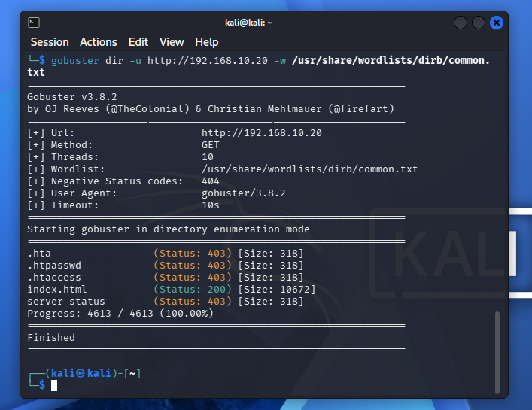Click the terminal's vertical scrollbar
The image size is (532, 410).
(x=497, y=352)
